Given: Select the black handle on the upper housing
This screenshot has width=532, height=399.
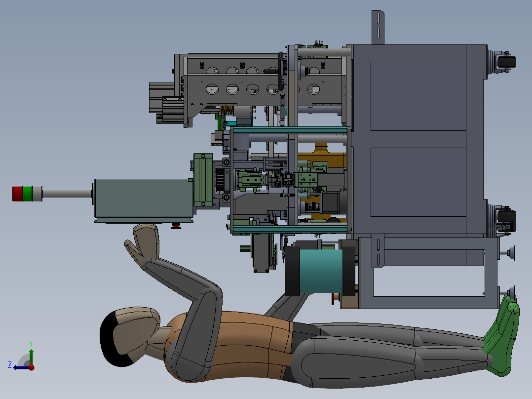Looking at the screenshot, I should pyautogui.click(x=281, y=71).
